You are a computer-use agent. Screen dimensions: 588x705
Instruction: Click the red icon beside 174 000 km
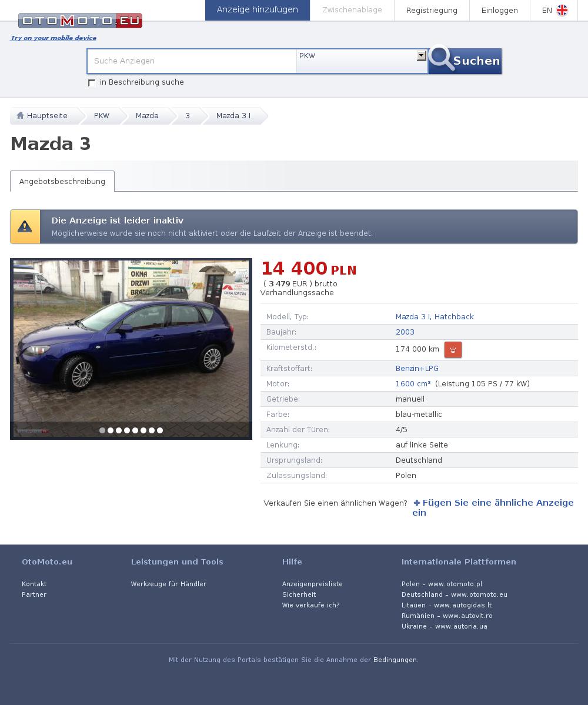pos(453,349)
